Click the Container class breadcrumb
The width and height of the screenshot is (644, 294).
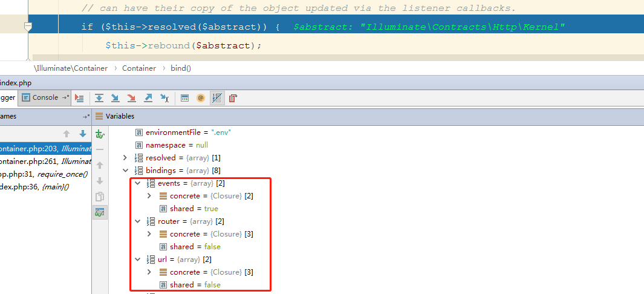point(139,68)
